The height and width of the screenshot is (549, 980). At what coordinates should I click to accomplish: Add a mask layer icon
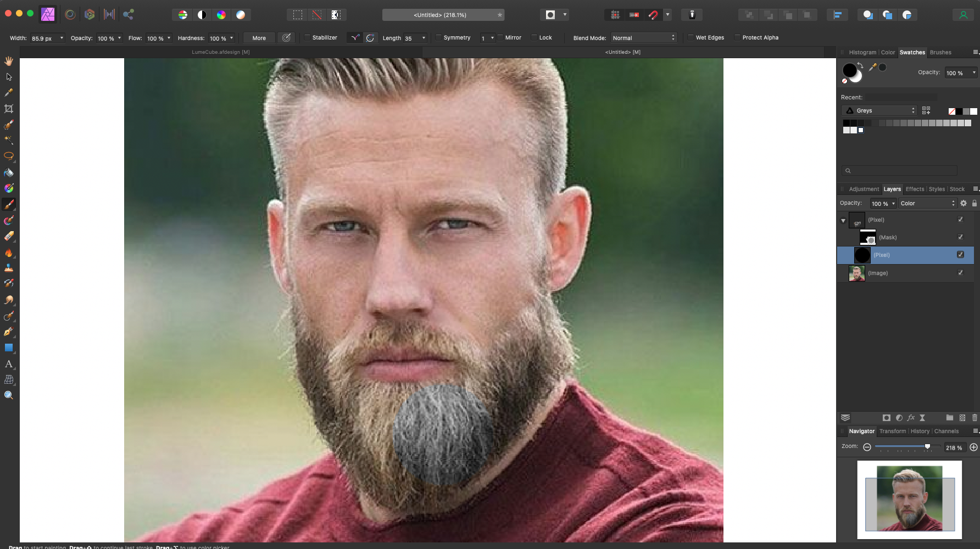point(886,418)
